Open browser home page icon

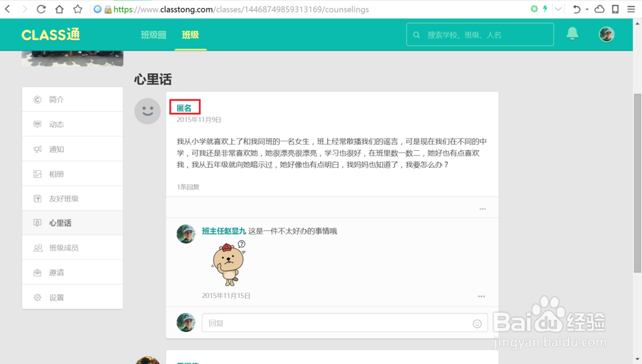[x=59, y=9]
